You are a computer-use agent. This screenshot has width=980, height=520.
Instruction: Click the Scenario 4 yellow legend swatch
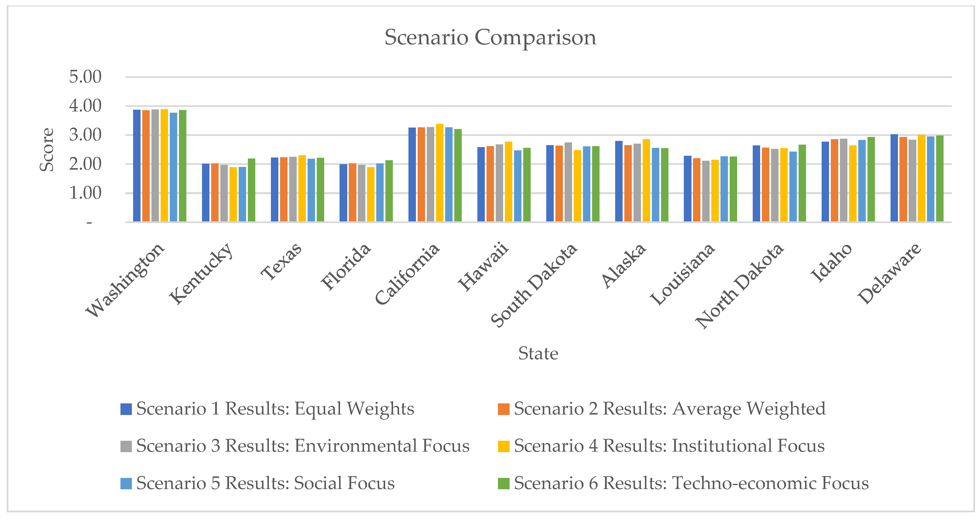click(x=503, y=446)
